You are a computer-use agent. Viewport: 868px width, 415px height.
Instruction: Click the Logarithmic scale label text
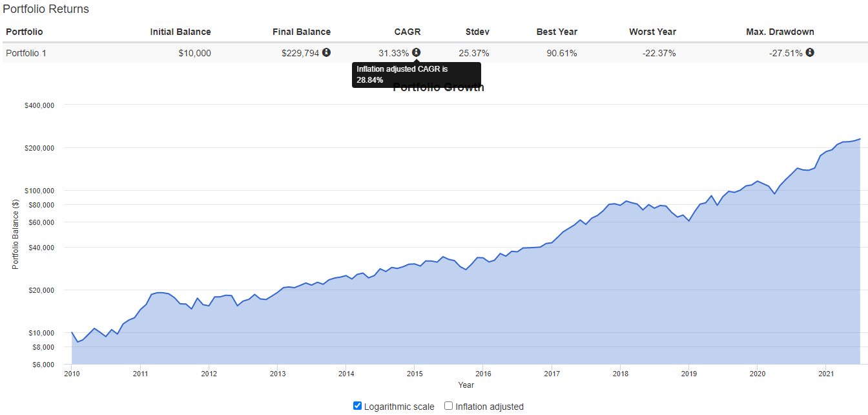click(x=399, y=407)
